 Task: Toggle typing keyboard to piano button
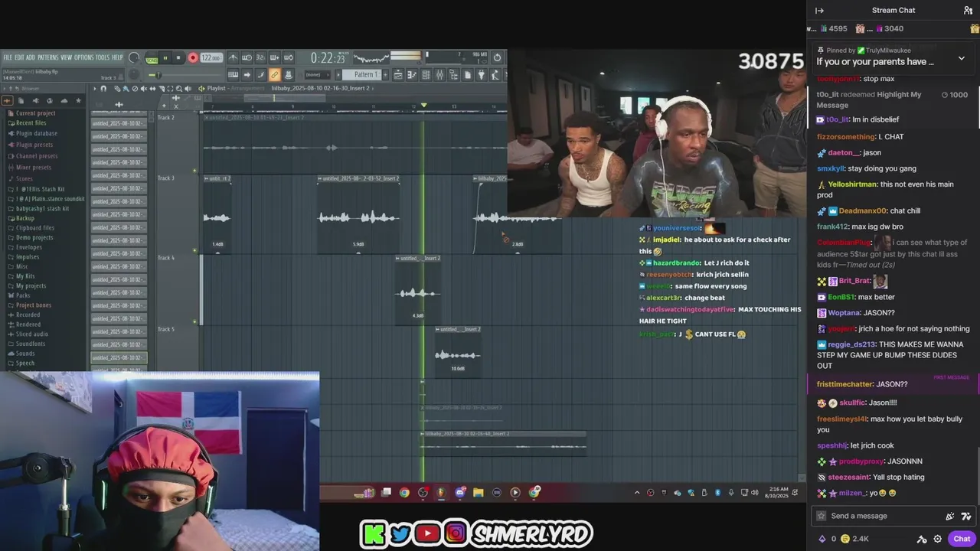(x=233, y=75)
